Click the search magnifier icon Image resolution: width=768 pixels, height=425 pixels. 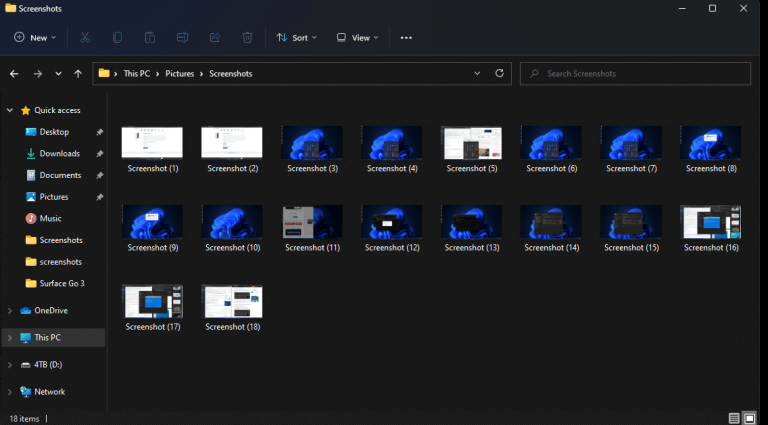point(534,73)
